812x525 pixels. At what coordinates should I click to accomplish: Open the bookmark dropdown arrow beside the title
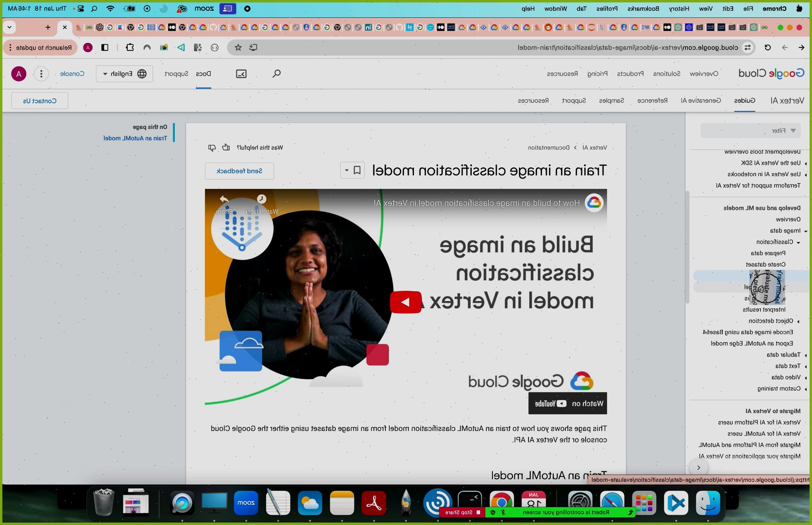(x=346, y=170)
